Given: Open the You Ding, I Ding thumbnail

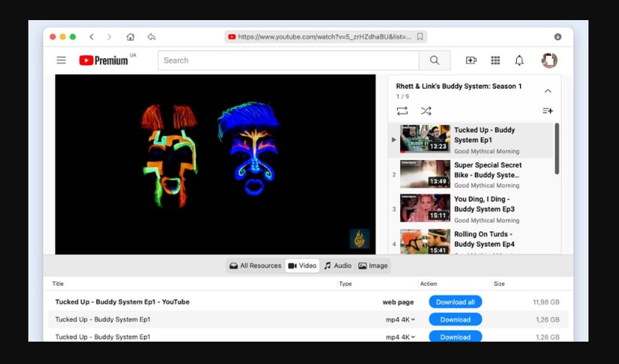Looking at the screenshot, I should click(425, 208).
